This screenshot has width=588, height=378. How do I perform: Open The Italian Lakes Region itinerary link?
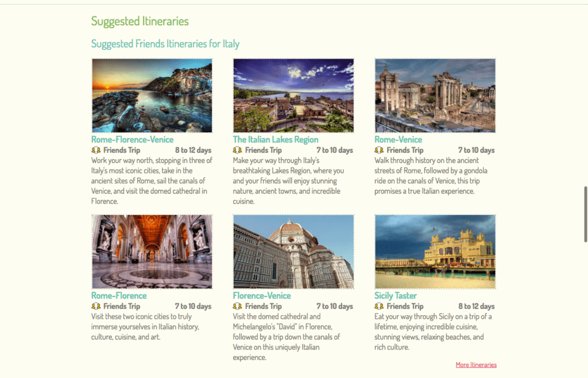pos(276,140)
